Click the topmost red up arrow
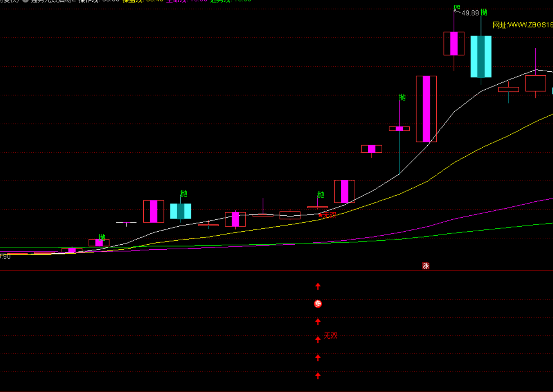The width and height of the screenshot is (553, 392). [318, 286]
